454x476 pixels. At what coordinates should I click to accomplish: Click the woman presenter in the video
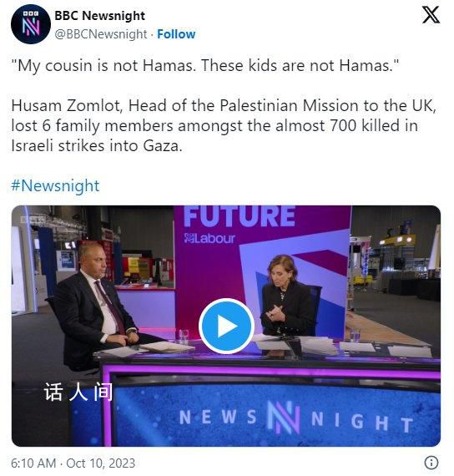287,296
